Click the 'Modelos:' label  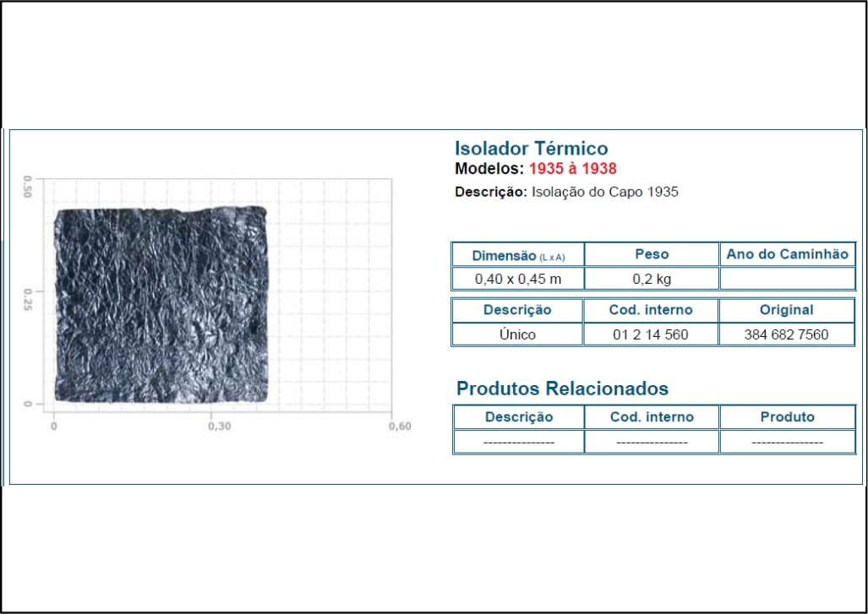click(x=489, y=169)
